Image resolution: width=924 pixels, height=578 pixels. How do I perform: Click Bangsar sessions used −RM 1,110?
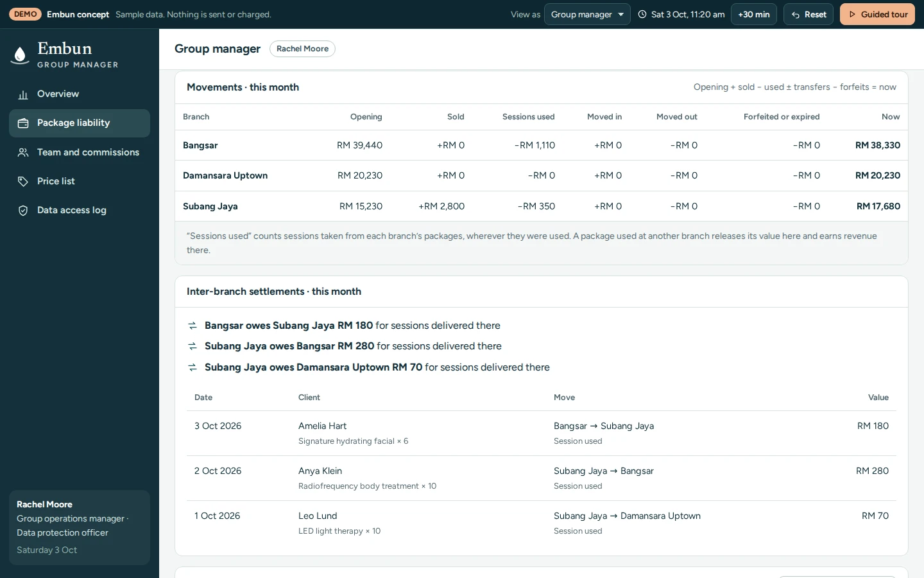[535, 145]
